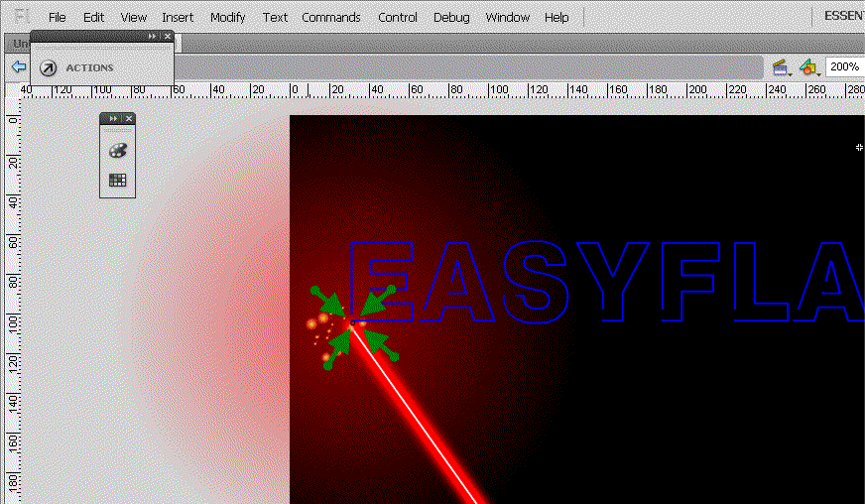Image resolution: width=865 pixels, height=504 pixels.
Task: Click the laser beam registration point
Action: click(x=352, y=322)
